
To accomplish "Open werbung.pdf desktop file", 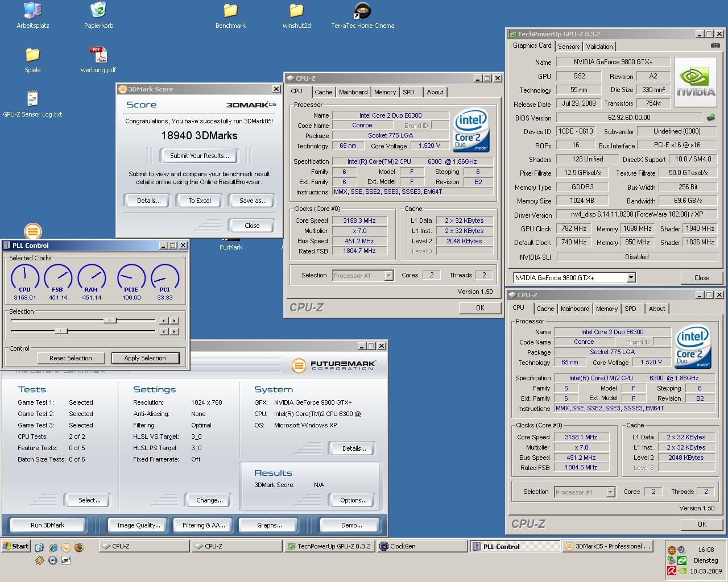I will point(98,60).
